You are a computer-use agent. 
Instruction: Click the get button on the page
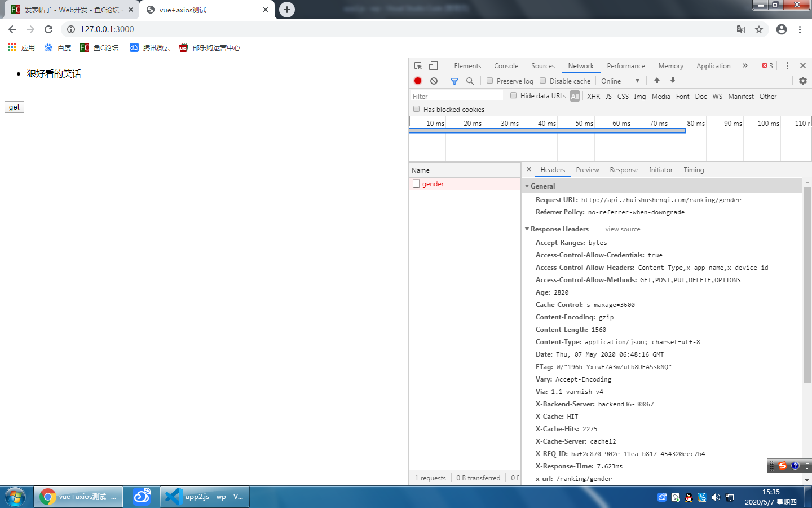14,107
